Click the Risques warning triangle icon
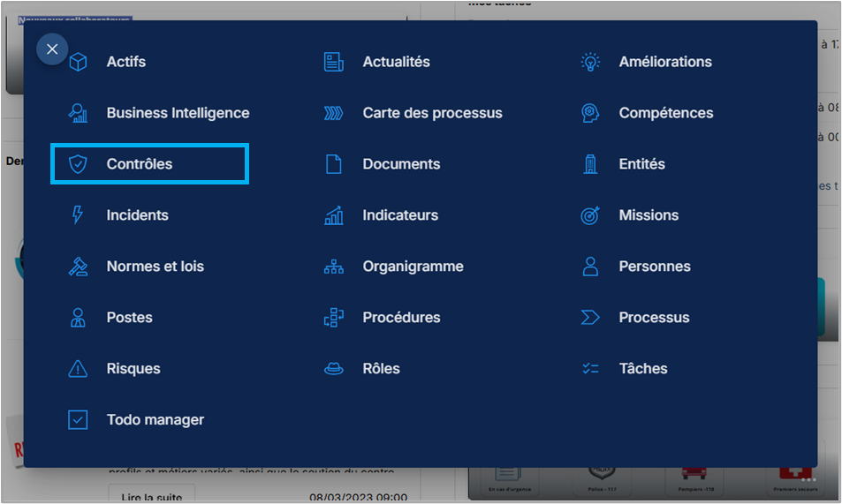Screen dimensions: 842x504 [x=79, y=369]
